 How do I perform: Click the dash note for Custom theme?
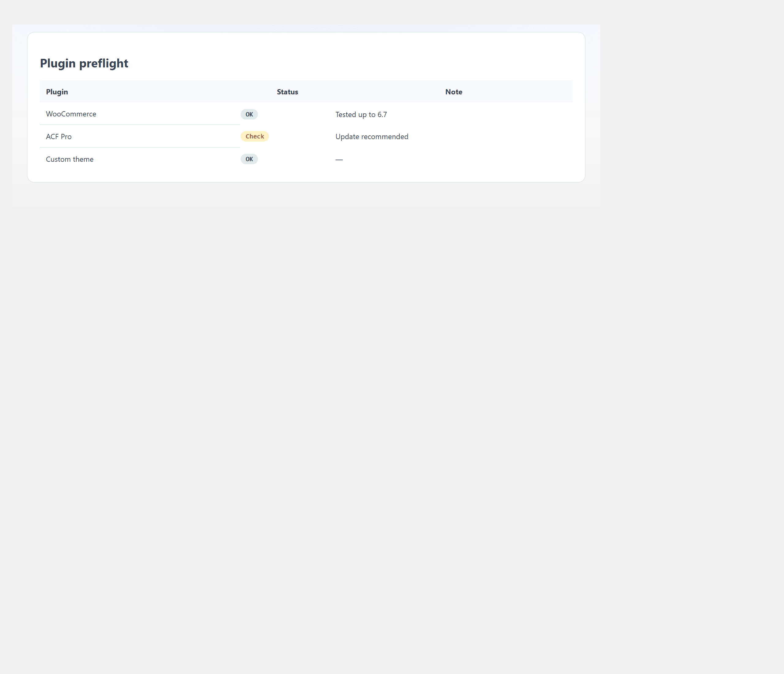coord(339,160)
